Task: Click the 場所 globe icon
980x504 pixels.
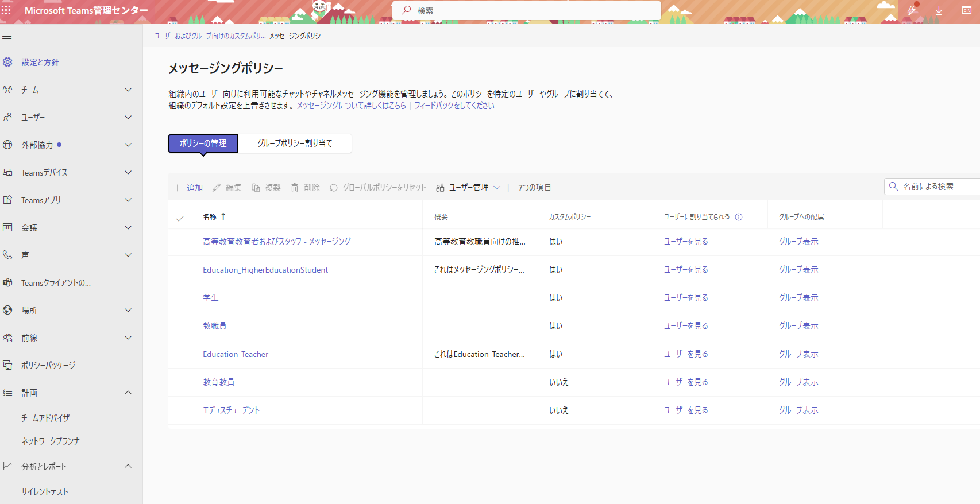Action: click(7, 310)
